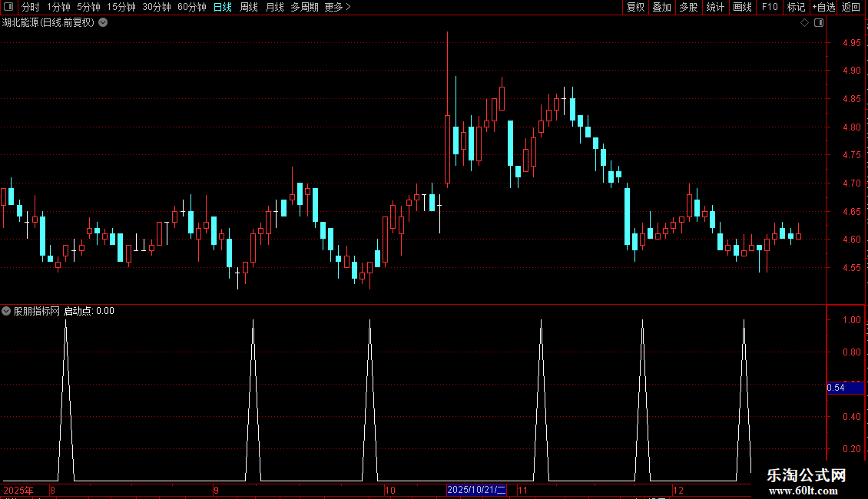
Task: Click month 9 on the time axis
Action: [216, 490]
